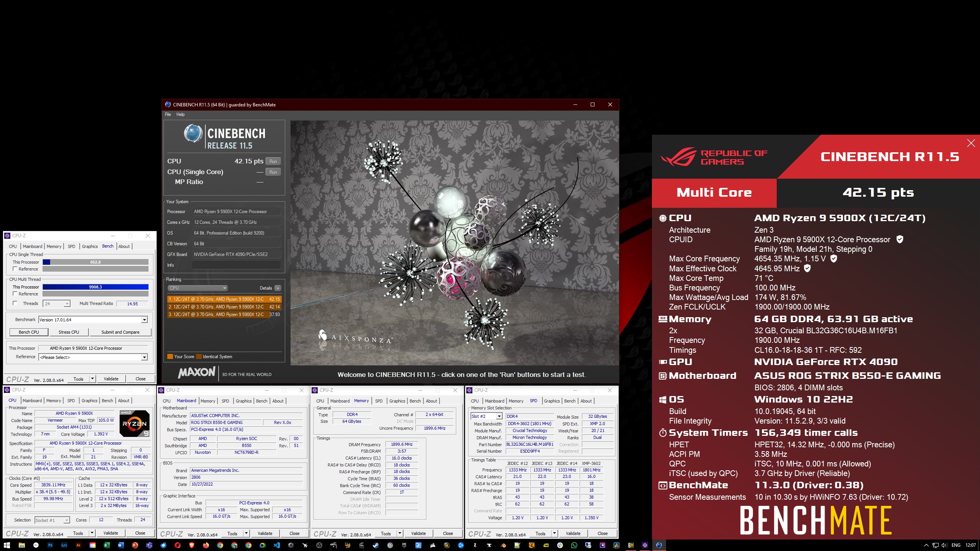Open the File menu in Cinebench
Screen dimensions: 980x551
(168, 114)
